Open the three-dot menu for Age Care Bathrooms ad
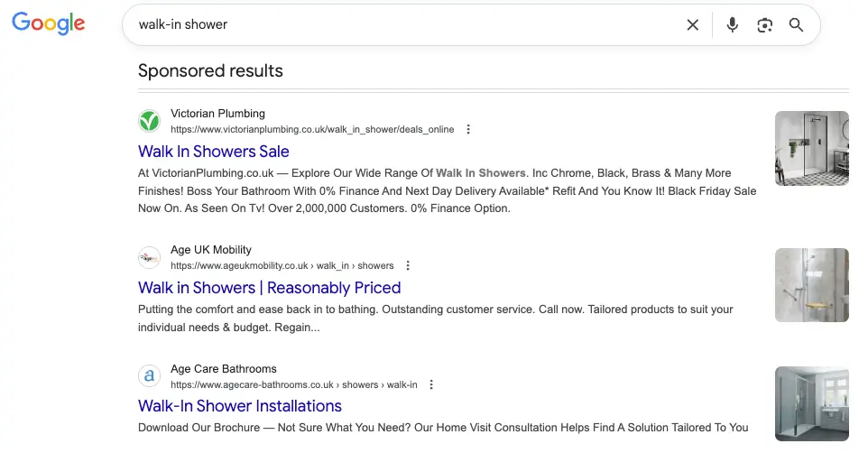Screen dimensions: 868x453 tap(431, 384)
